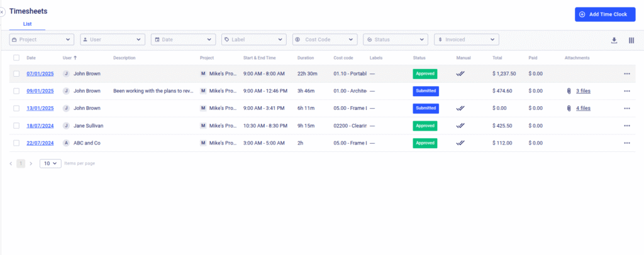This screenshot has width=644, height=255.
Task: Select page number 1 in pagination
Action: click(21, 163)
